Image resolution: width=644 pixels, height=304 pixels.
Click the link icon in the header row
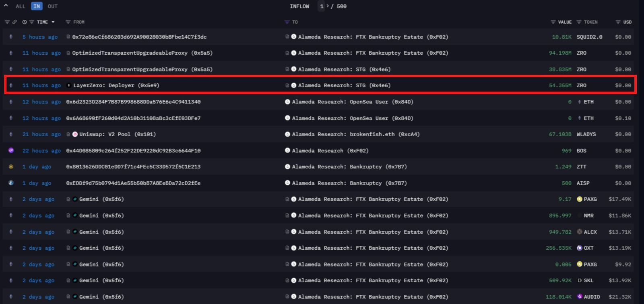coord(14,22)
